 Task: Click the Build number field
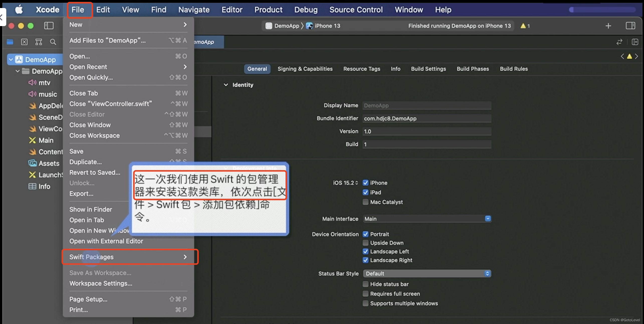tap(427, 144)
